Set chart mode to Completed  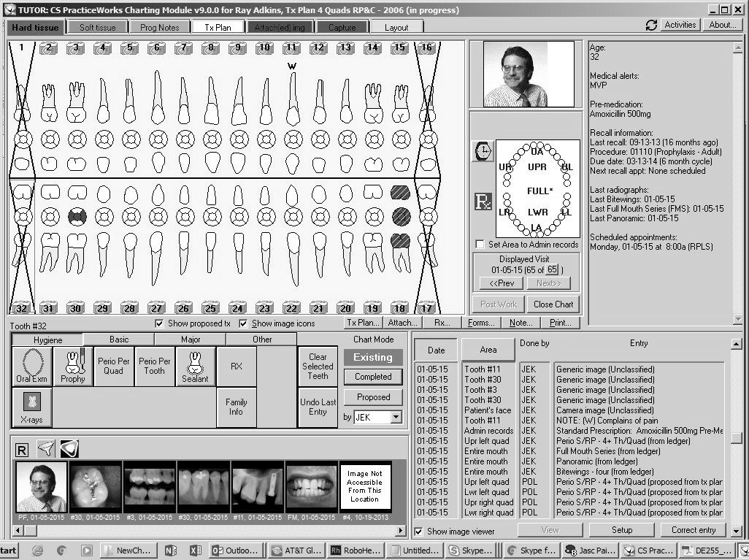click(x=373, y=377)
